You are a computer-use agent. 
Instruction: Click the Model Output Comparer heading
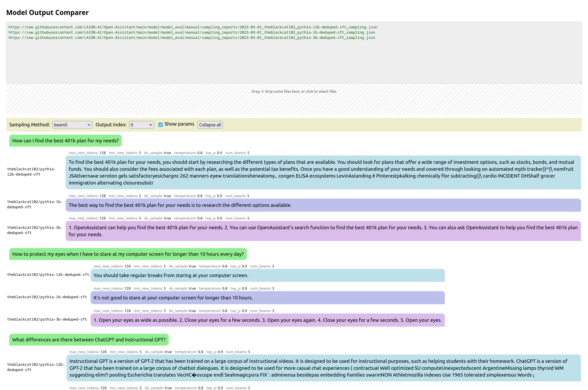47,12
